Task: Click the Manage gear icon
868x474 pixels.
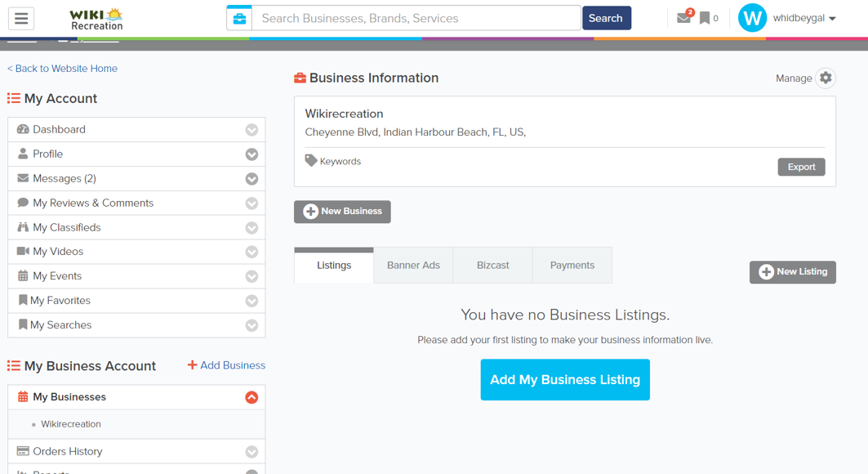Action: coord(826,78)
